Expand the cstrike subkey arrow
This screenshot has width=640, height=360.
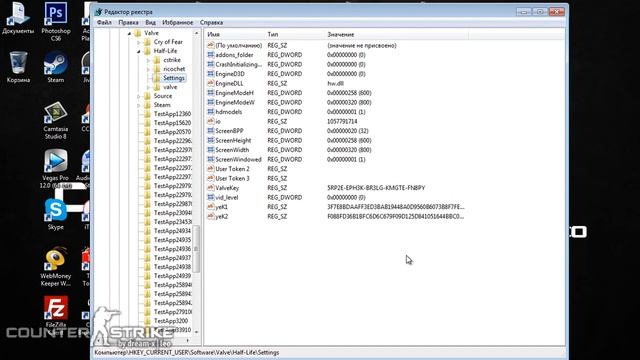pos(149,60)
